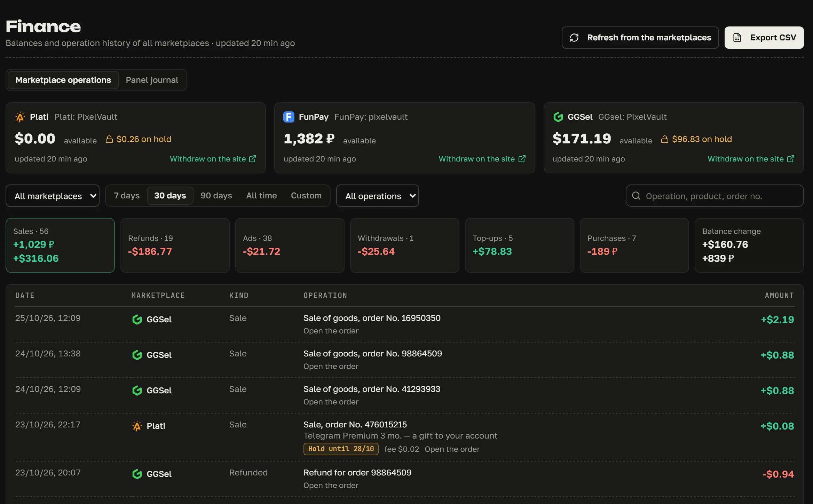Click GGSel icon in order 16950350 row
813x504 pixels.
coord(137,320)
